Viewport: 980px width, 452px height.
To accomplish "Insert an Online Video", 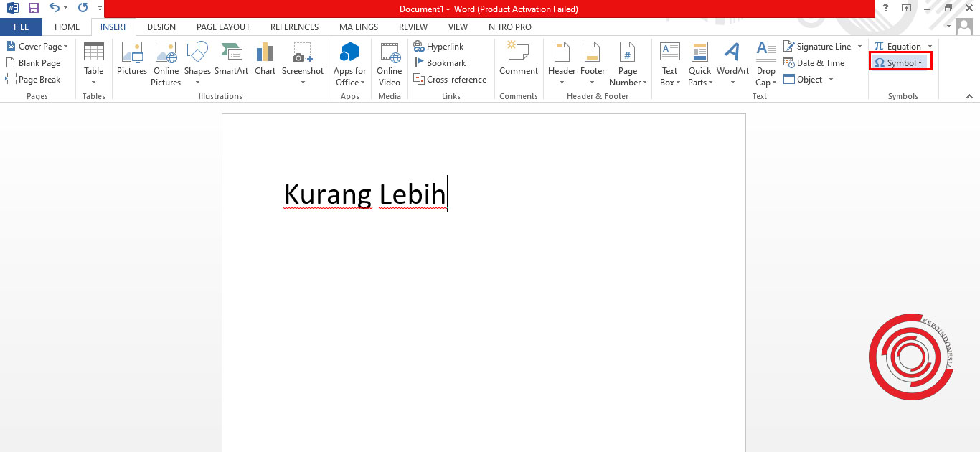I will 390,63.
